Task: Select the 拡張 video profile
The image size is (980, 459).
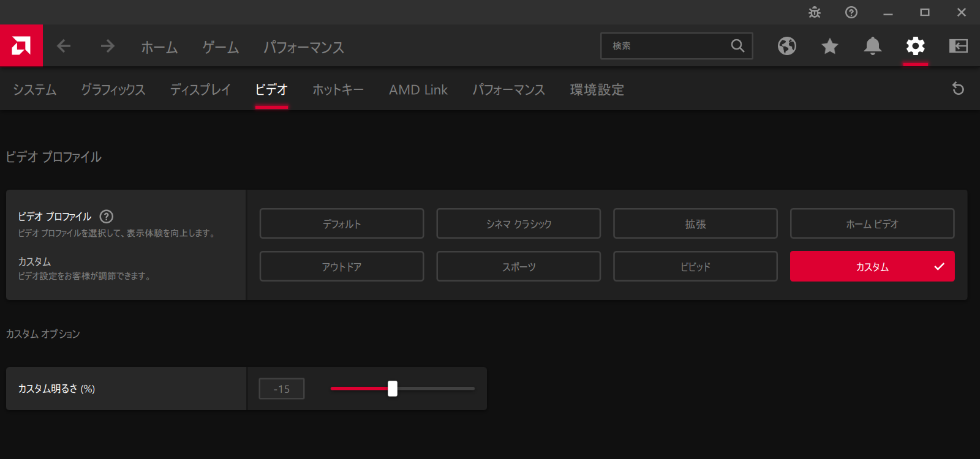Action: [695, 223]
